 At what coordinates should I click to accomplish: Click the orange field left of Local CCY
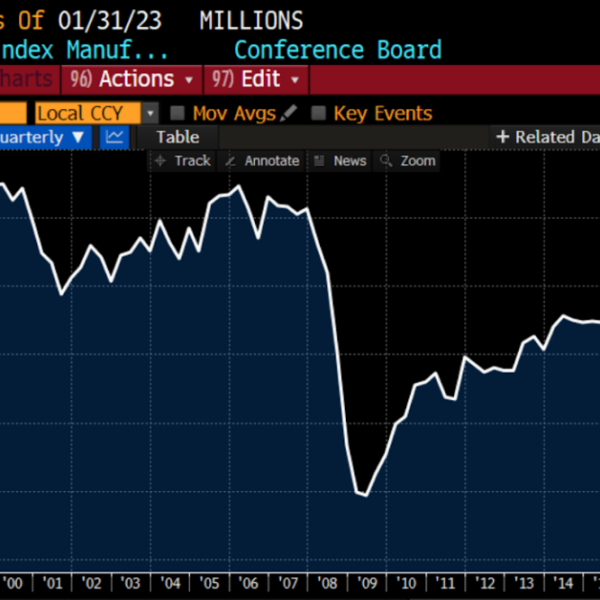tap(12, 114)
